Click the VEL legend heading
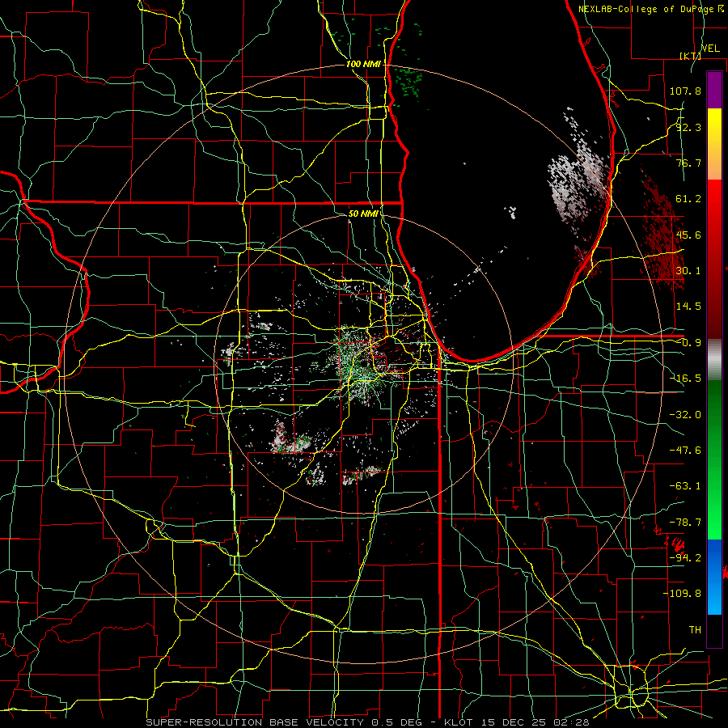The width and height of the screenshot is (728, 728). [x=710, y=49]
